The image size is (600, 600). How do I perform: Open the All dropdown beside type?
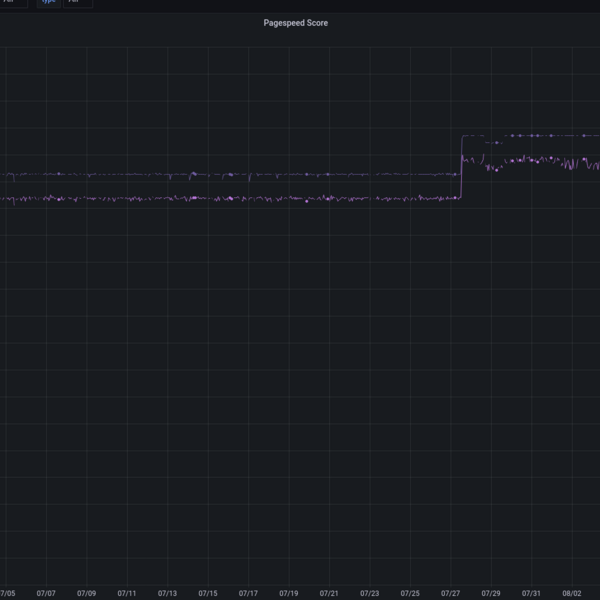click(x=76, y=2)
